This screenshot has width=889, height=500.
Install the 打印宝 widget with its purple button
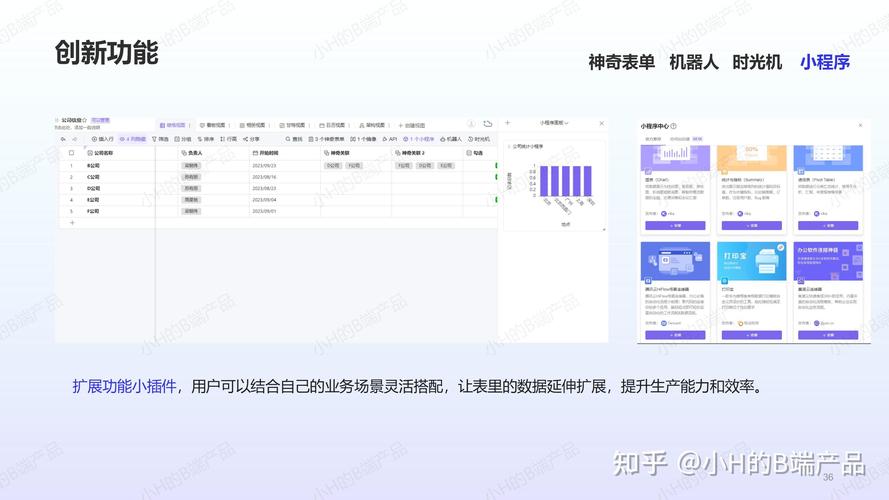pyautogui.click(x=751, y=335)
